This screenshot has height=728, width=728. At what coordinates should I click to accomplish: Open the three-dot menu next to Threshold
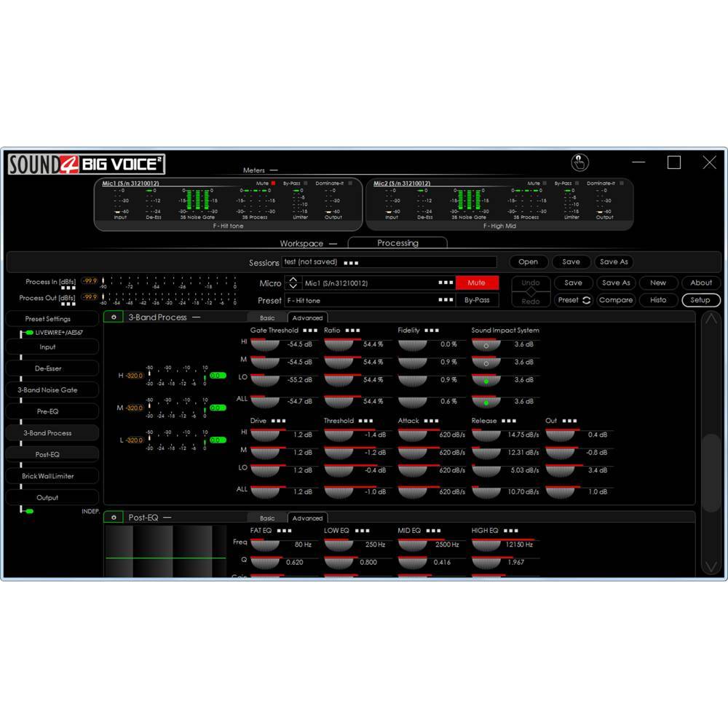click(x=365, y=421)
